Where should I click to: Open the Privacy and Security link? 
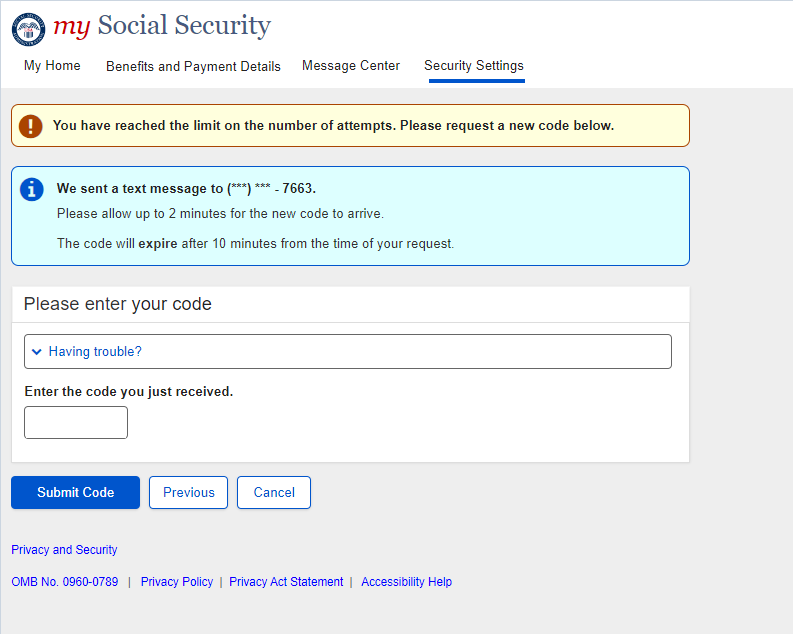(64, 550)
